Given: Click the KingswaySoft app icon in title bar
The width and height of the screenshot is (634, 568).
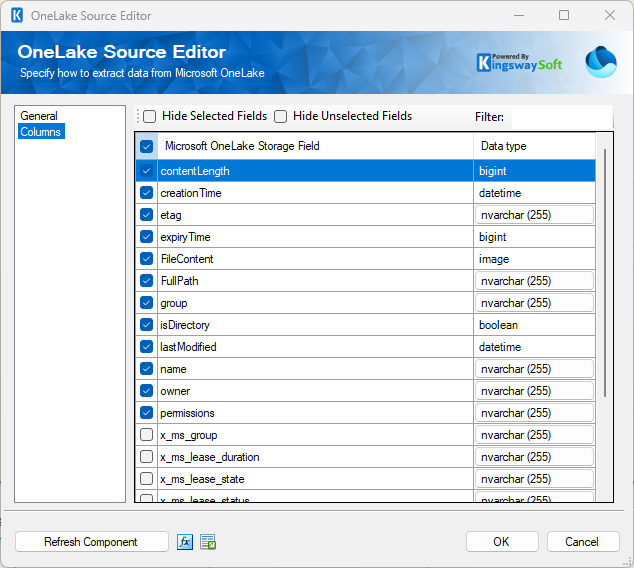Looking at the screenshot, I should (17, 16).
